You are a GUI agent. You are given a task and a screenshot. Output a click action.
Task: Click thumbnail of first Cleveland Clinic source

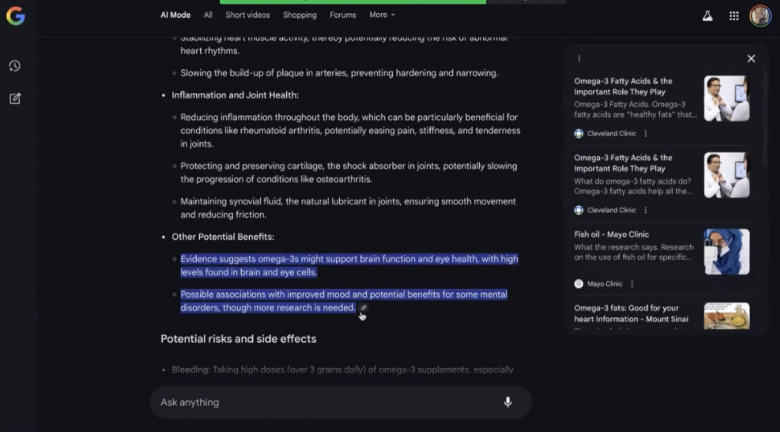click(x=727, y=99)
